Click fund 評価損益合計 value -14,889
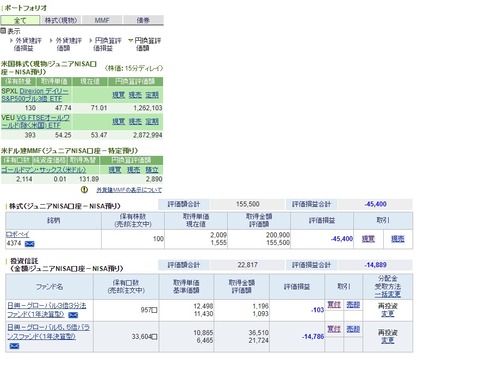Image resolution: width=480 pixels, height=366 pixels. [375, 265]
